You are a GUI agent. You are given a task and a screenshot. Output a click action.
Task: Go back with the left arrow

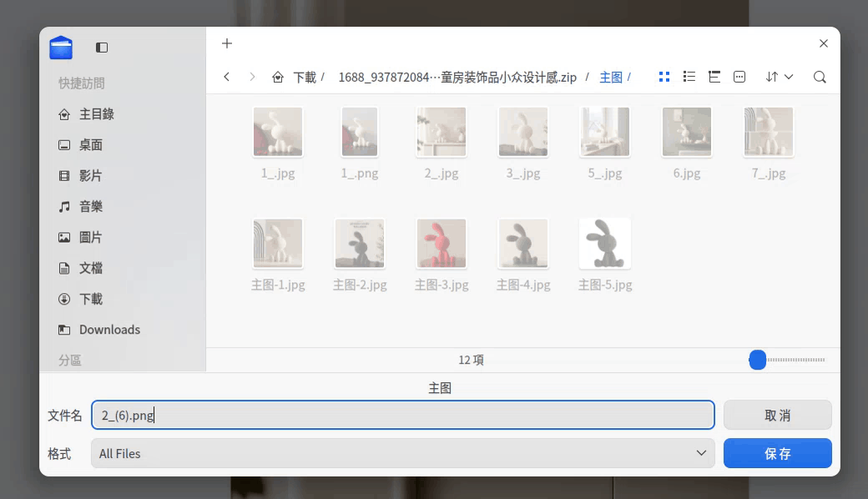[x=226, y=77]
